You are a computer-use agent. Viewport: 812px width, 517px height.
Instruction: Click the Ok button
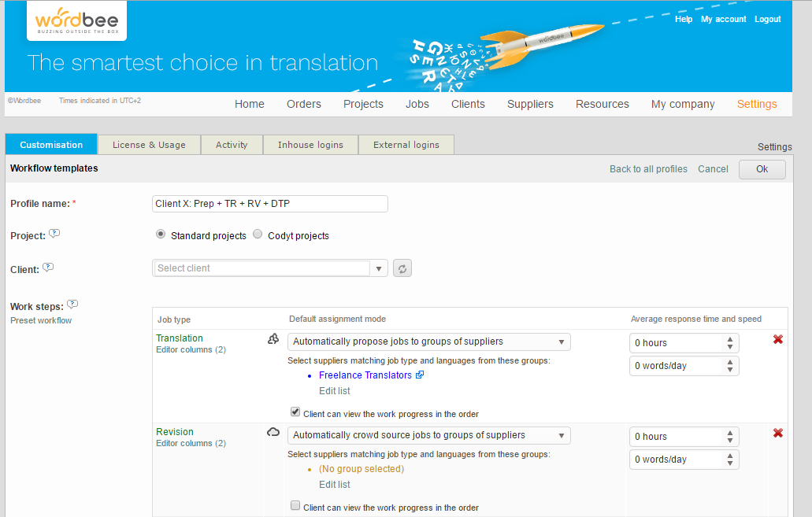[762, 169]
